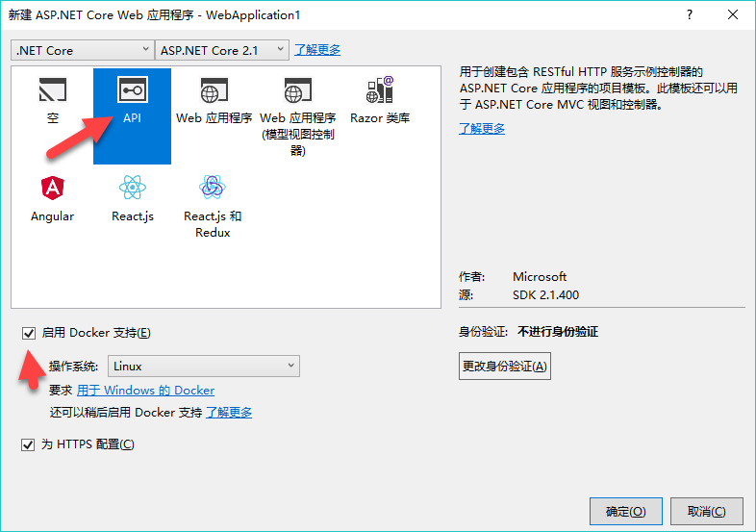
Task: Click 了解更多 link about Docker support
Action: (229, 412)
